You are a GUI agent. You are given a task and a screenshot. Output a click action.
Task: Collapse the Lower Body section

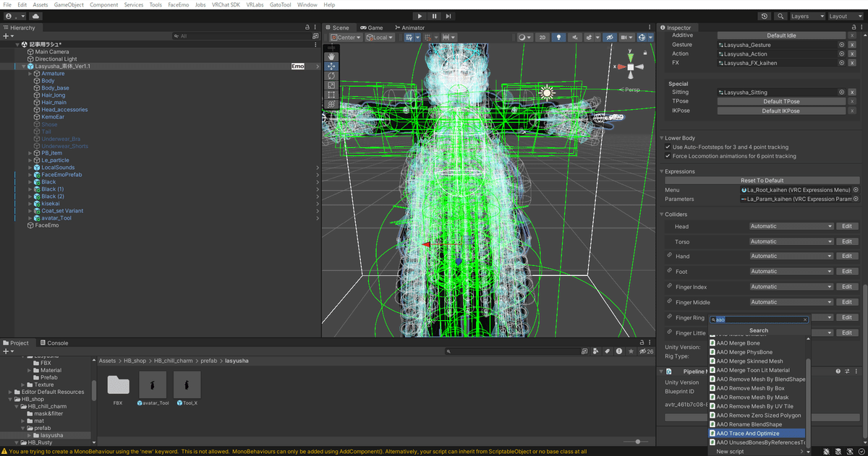pyautogui.click(x=663, y=138)
